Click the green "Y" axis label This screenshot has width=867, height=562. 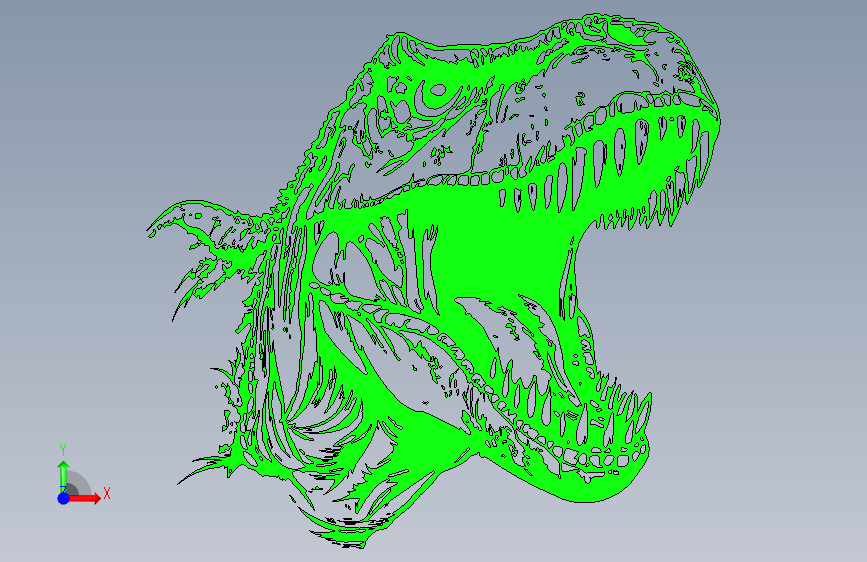pos(63,450)
